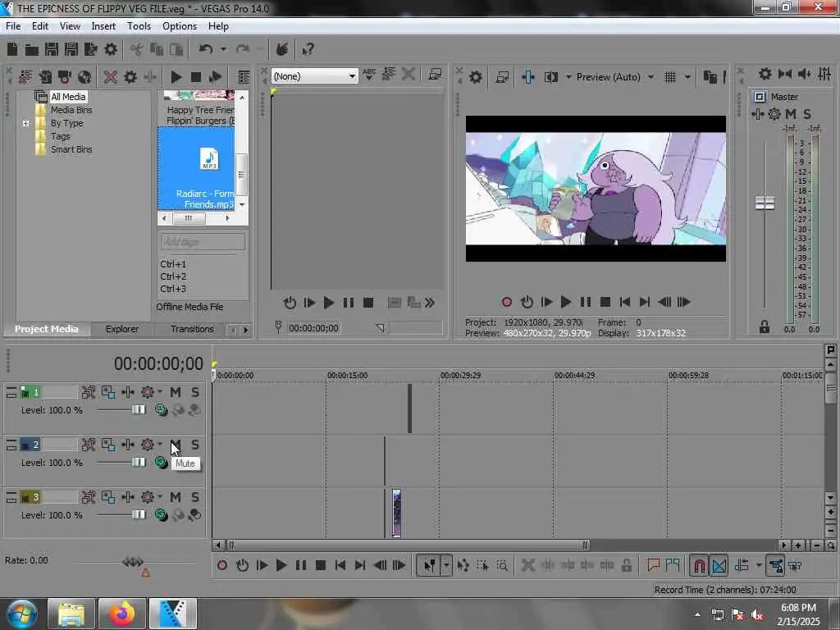Viewport: 840px width, 630px height.
Task: Select All Media in the media tree
Action: click(x=68, y=97)
